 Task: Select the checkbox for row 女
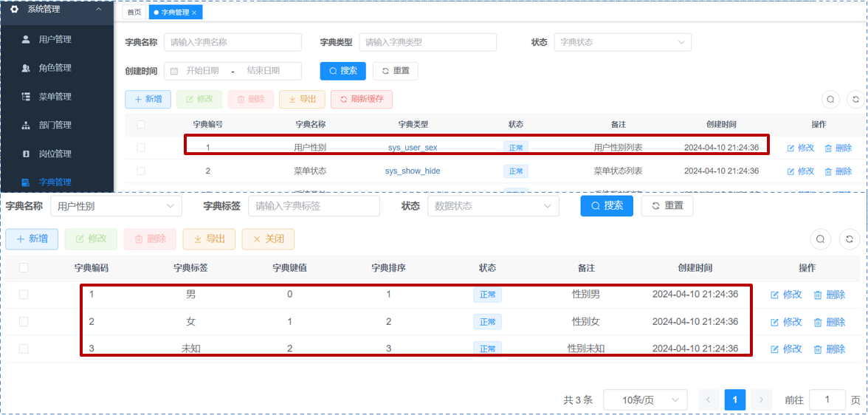24,322
